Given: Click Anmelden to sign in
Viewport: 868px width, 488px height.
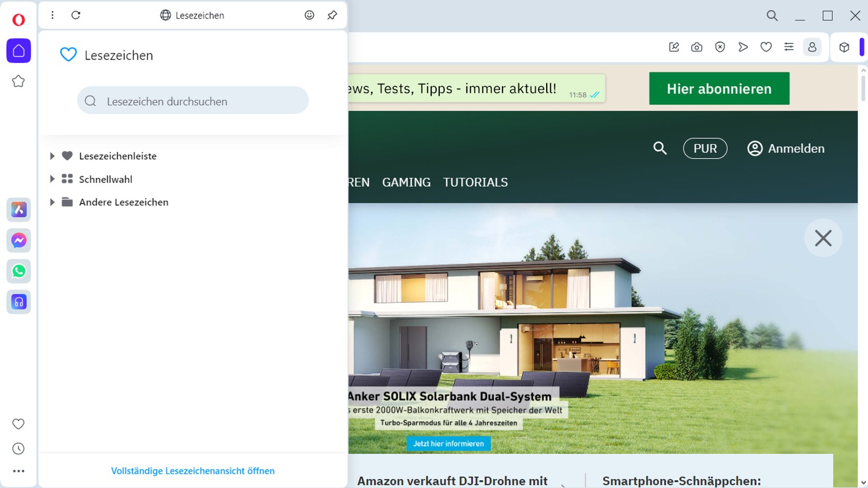Looking at the screenshot, I should [x=786, y=148].
